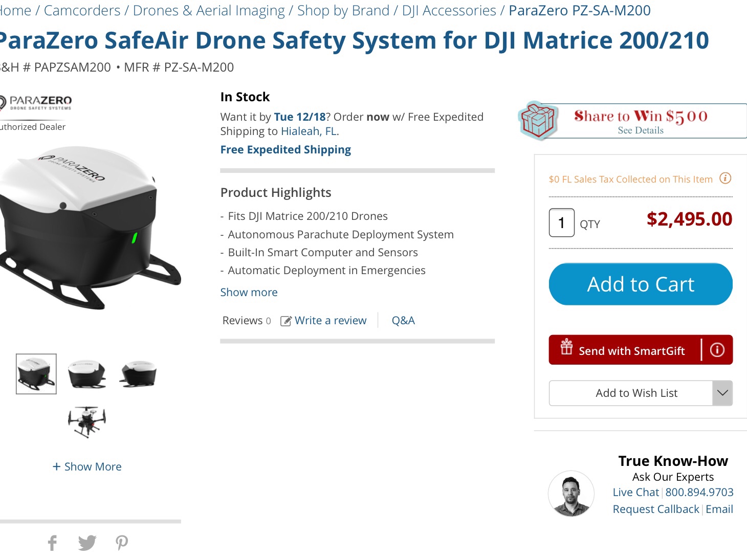The height and width of the screenshot is (560, 747).
Task: Share product on Facebook icon
Action: [52, 543]
